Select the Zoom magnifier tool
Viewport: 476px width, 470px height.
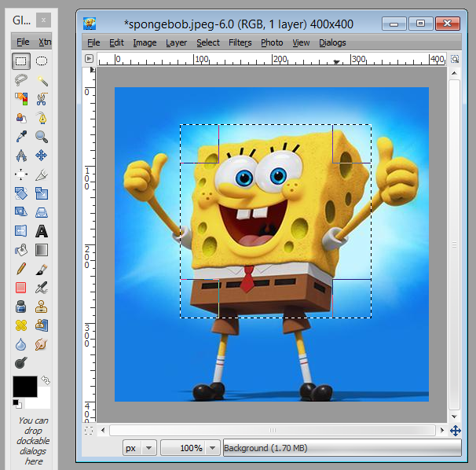click(x=42, y=137)
